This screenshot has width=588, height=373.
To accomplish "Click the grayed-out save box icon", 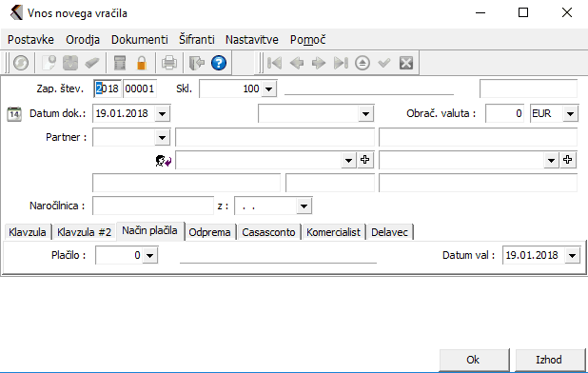I will click(70, 63).
